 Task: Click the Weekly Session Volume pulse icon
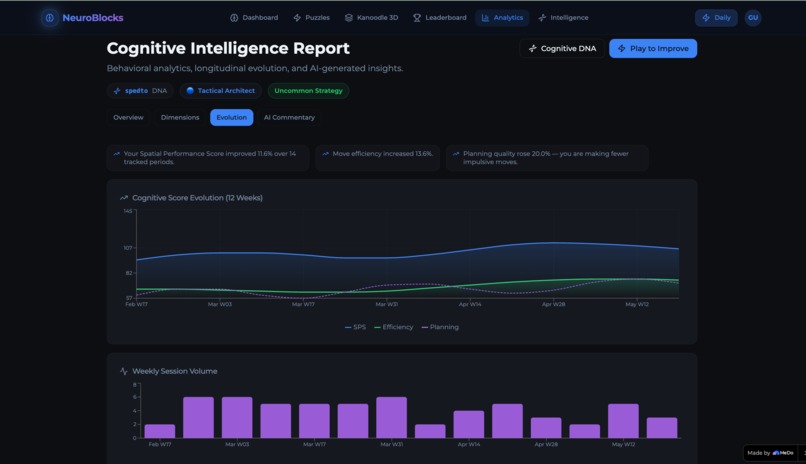[124, 371]
